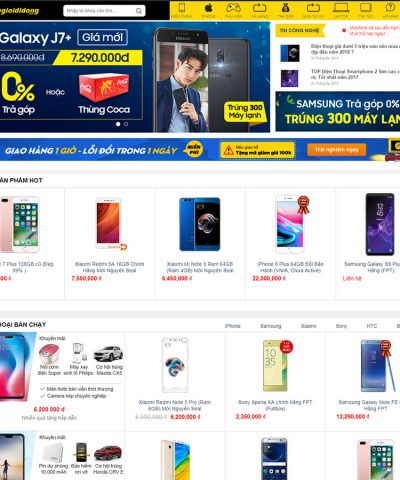Filter best sellers by Xiaomi tab
The width and height of the screenshot is (400, 480).
(x=308, y=326)
